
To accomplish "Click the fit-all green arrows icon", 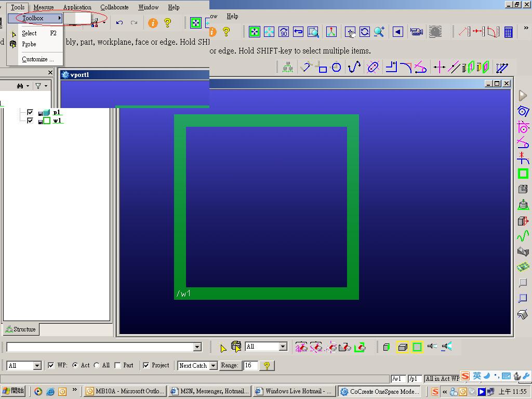I will coord(255,32).
